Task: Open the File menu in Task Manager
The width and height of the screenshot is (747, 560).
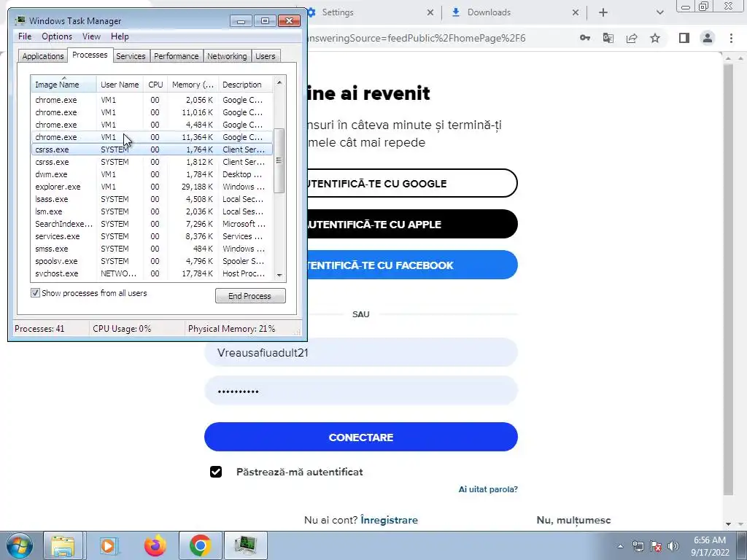Action: tap(25, 36)
